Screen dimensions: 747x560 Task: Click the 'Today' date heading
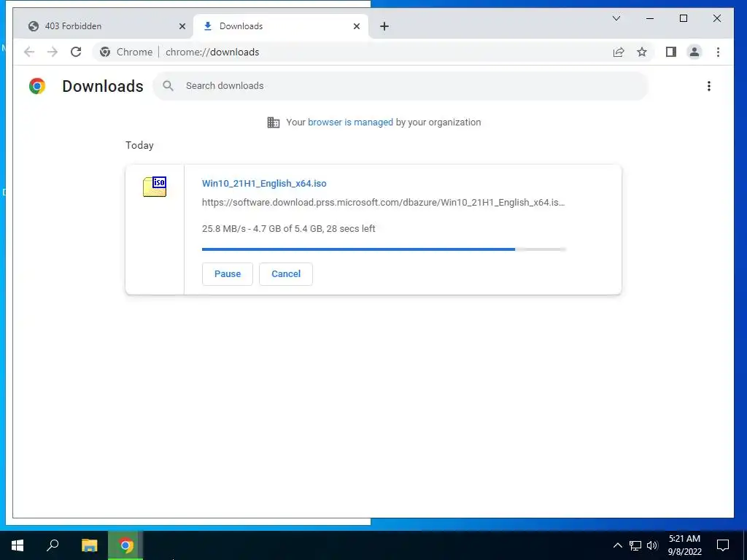pyautogui.click(x=139, y=145)
